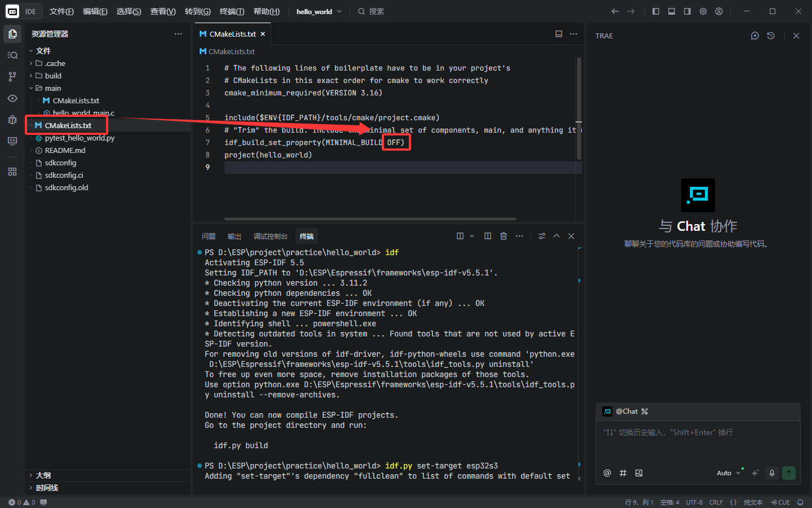Close the terminal panel
812x508 pixels.
571,236
